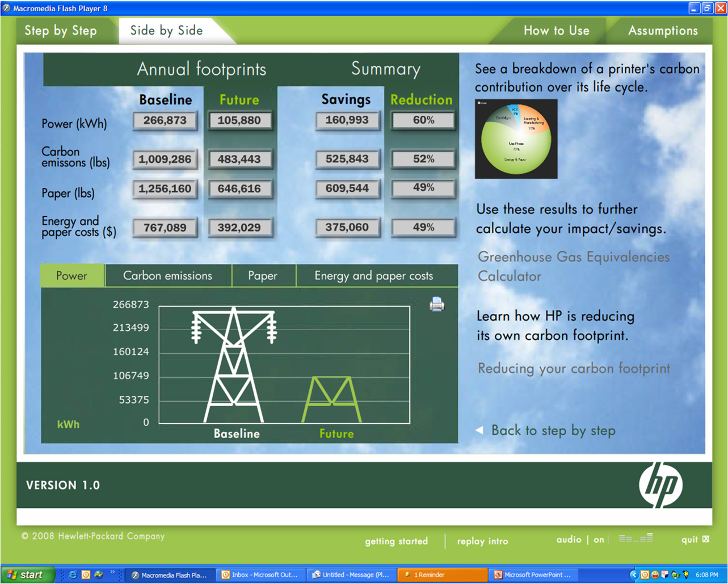
Task: Click getting started link
Action: coord(397,541)
